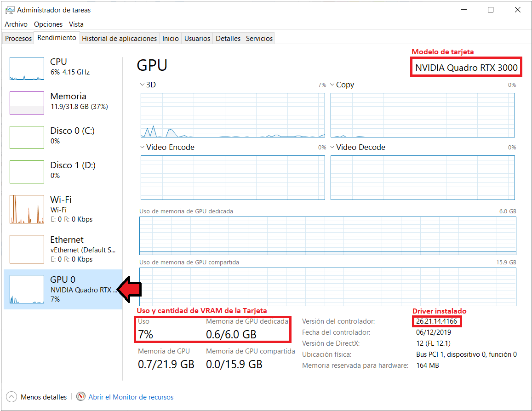Screen dimensions: 532x411
Task: Click the Menos detalles arrow icon
Action: coord(11,397)
